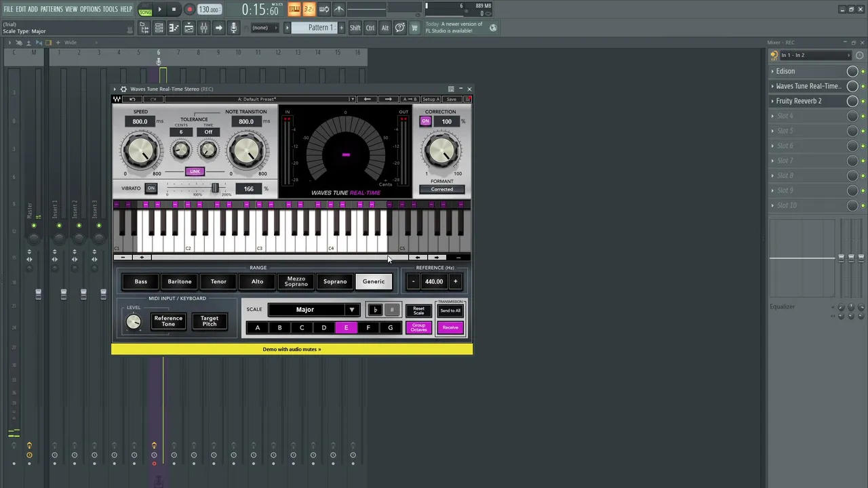This screenshot has width=868, height=488.
Task: Load next preset with right arrow
Action: point(389,99)
